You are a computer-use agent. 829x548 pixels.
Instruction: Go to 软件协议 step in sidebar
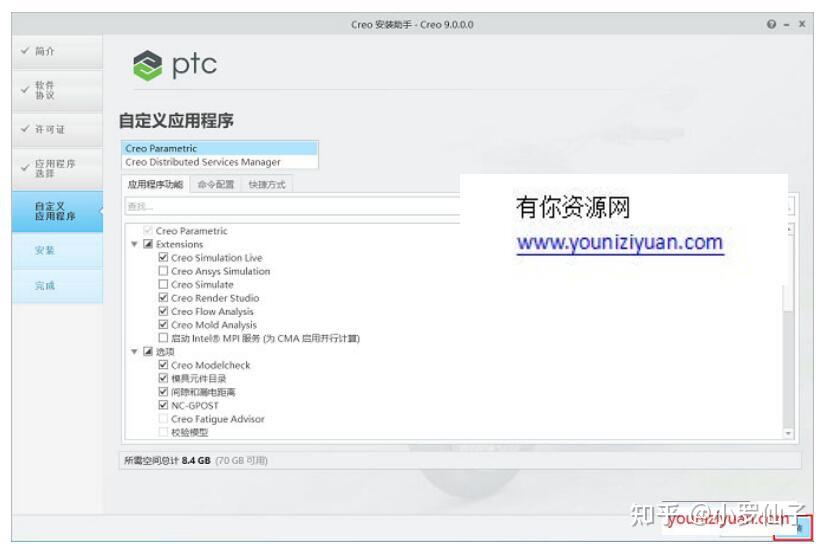pyautogui.click(x=57, y=90)
